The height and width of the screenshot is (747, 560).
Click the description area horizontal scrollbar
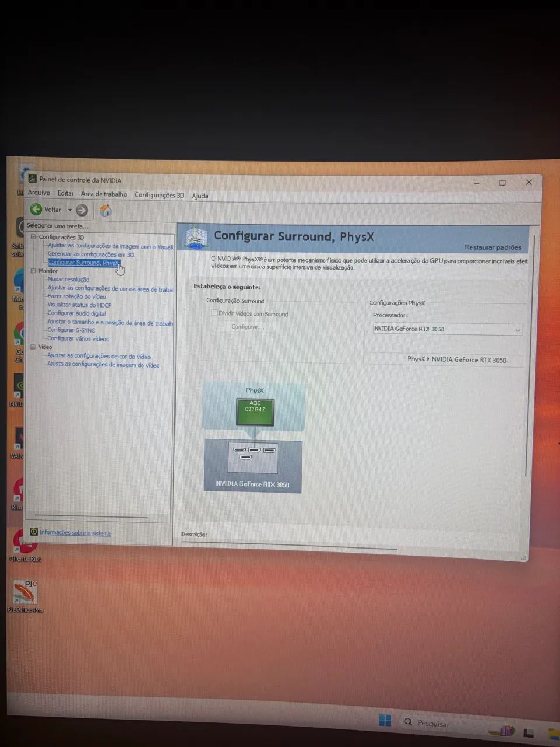click(289, 546)
